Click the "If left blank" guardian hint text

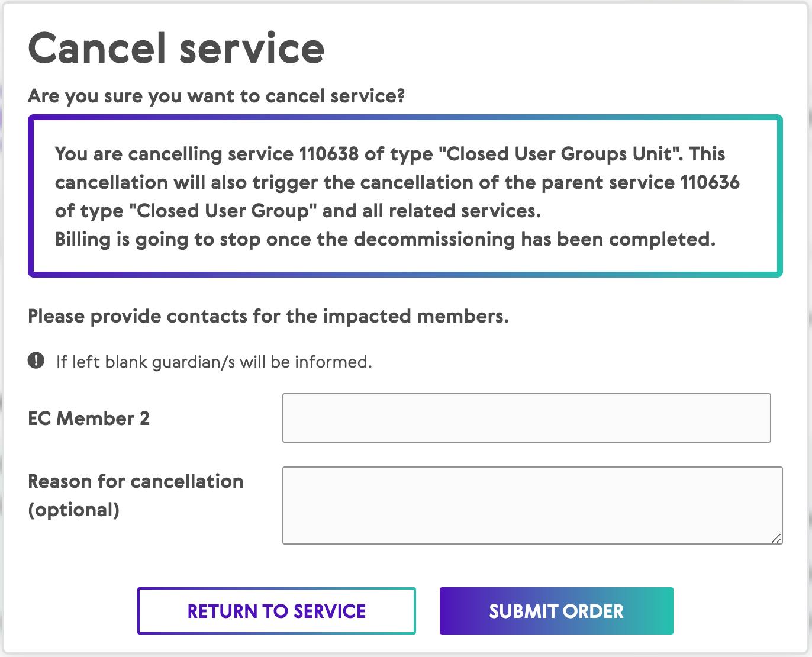coord(214,362)
